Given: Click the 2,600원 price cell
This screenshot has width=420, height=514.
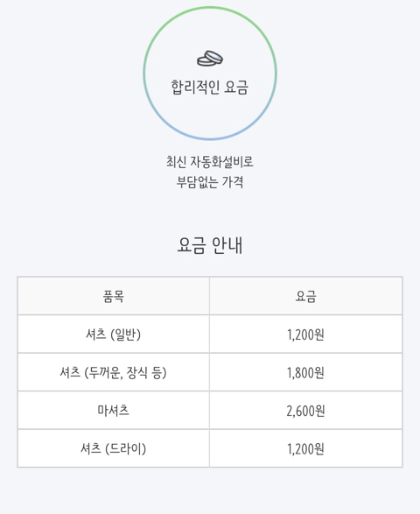Looking at the screenshot, I should coord(305,411).
